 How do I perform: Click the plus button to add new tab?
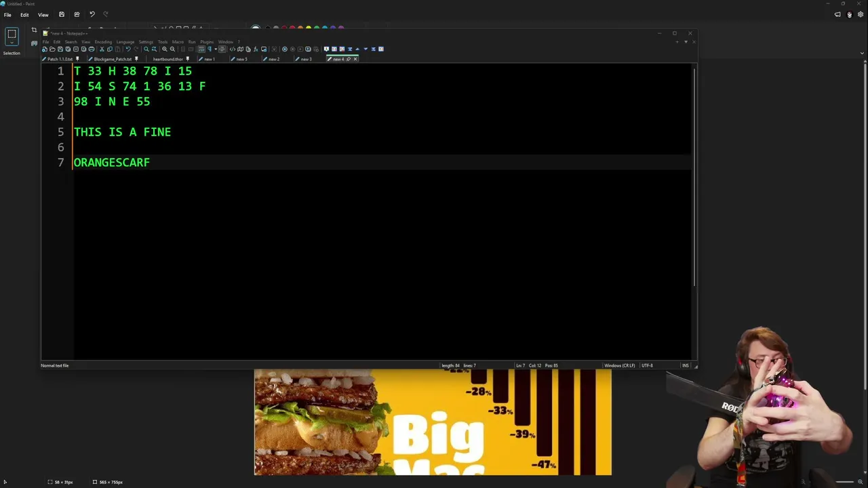(x=677, y=42)
